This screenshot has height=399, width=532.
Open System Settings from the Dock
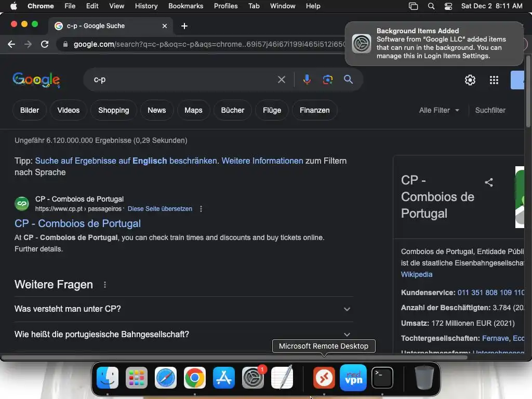253,378
